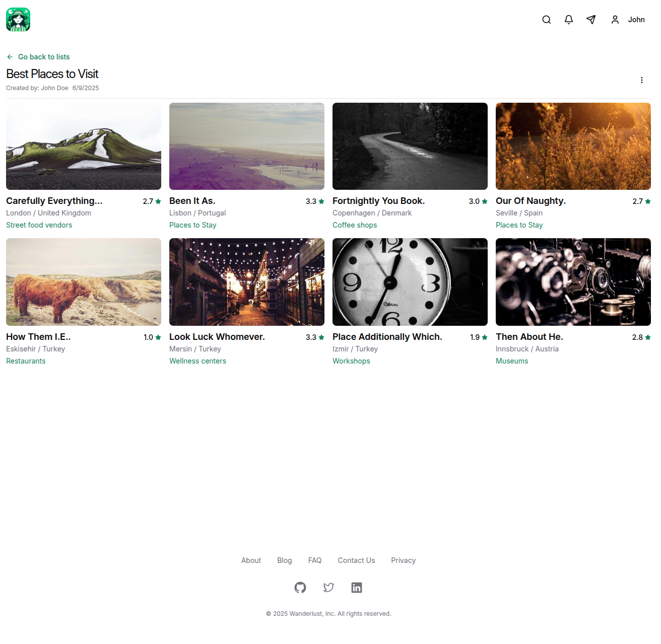The height and width of the screenshot is (644, 661).
Task: Open the Blog footer link
Action: (285, 560)
